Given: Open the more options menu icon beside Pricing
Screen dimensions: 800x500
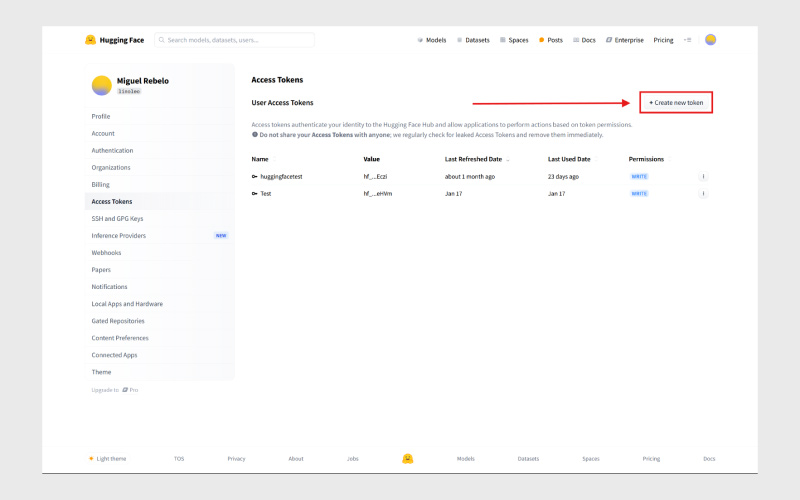Looking at the screenshot, I should [x=687, y=40].
